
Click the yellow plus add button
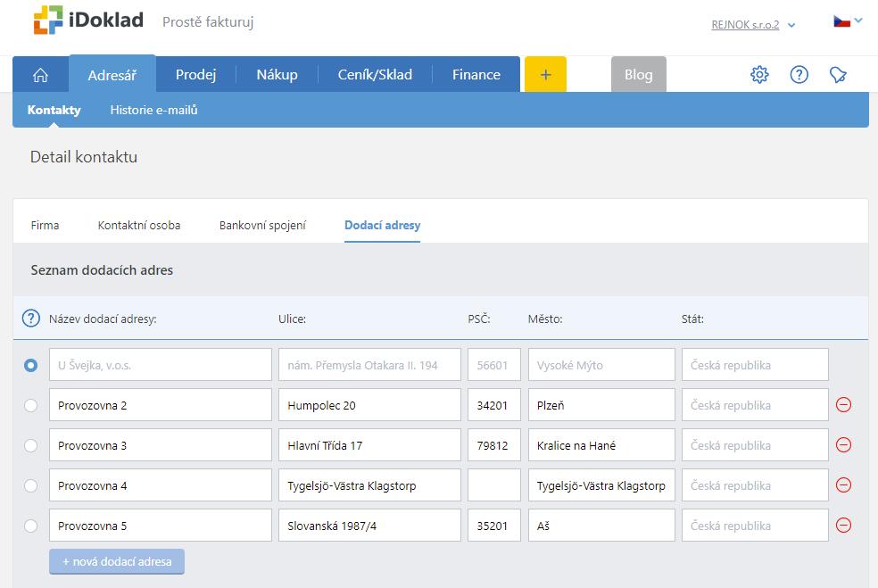click(x=545, y=74)
